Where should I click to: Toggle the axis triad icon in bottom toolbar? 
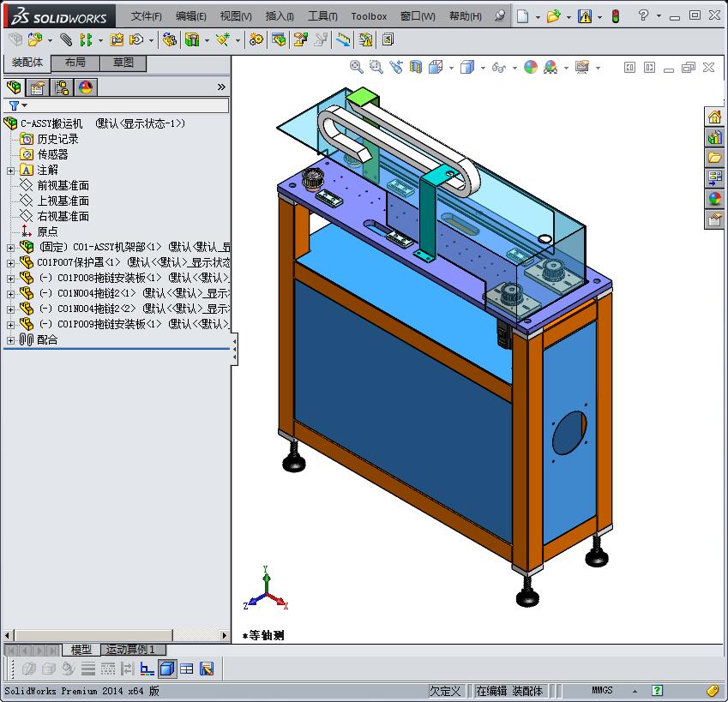[x=147, y=669]
